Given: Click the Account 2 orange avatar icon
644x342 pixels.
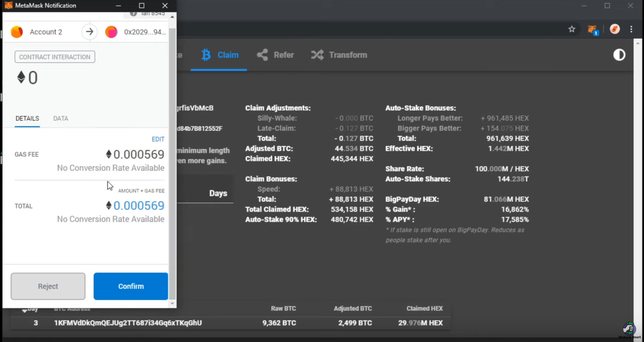Looking at the screenshot, I should pyautogui.click(x=17, y=32).
